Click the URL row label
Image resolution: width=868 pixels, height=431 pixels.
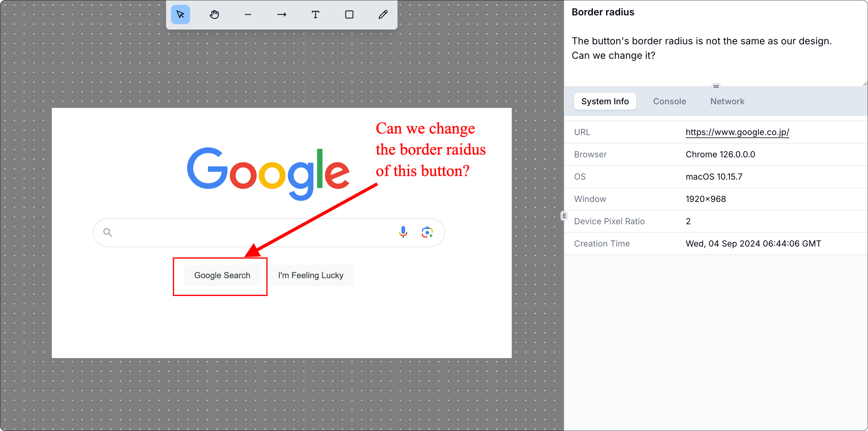pos(582,132)
